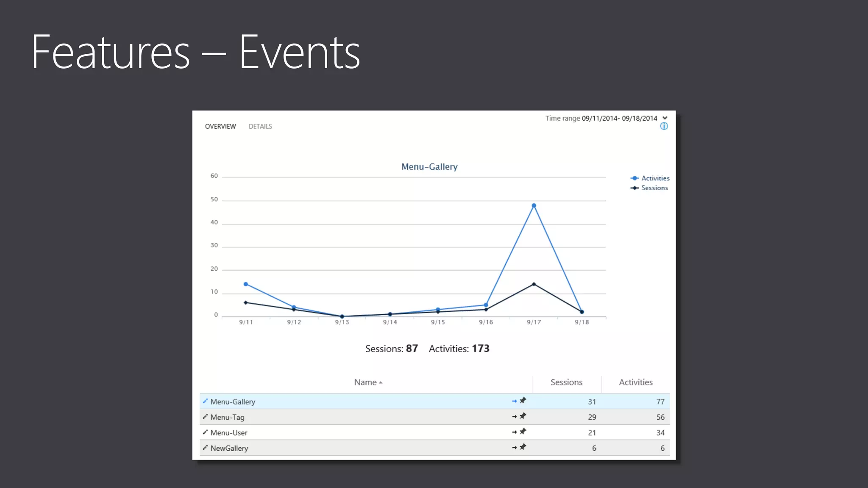Click sessions value 31 for Menu-Gallery
The image size is (868, 488).
point(592,402)
